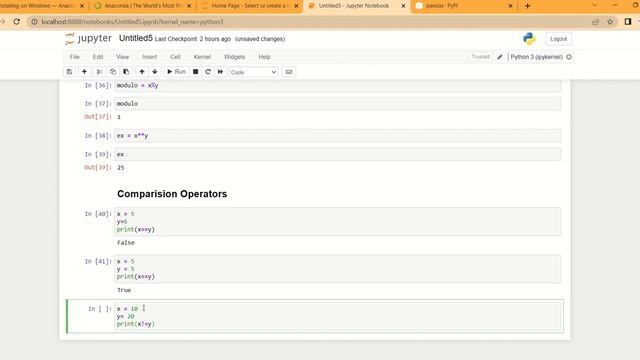Image resolution: width=640 pixels, height=360 pixels.
Task: Reload the page in the browser
Action: point(16,22)
